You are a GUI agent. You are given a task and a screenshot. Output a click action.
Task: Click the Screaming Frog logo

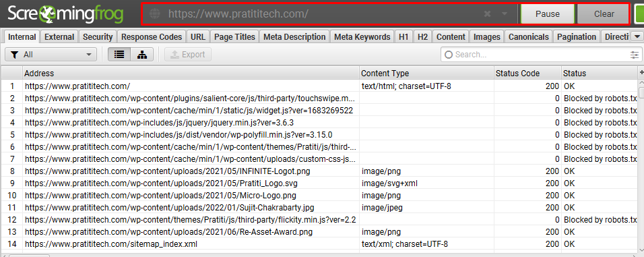point(65,13)
